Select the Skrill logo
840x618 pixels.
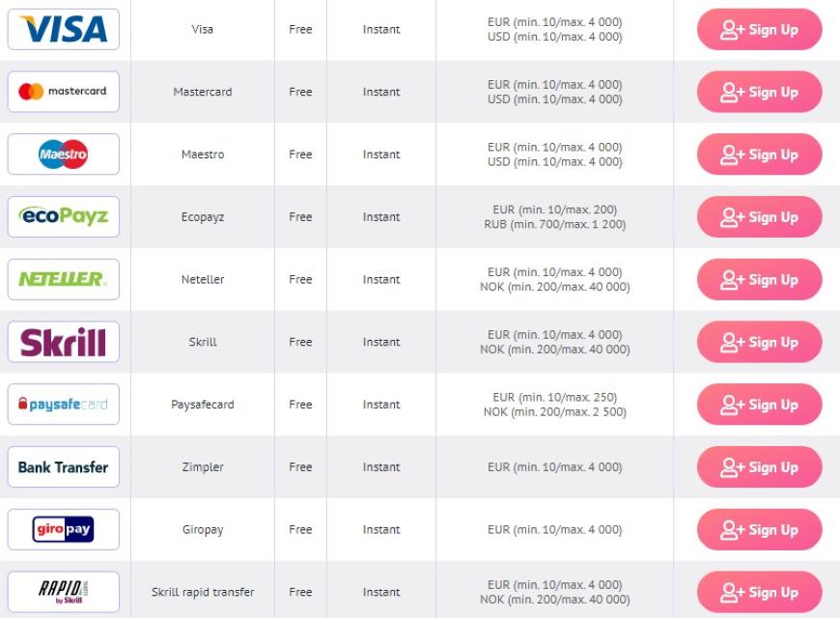click(x=63, y=342)
